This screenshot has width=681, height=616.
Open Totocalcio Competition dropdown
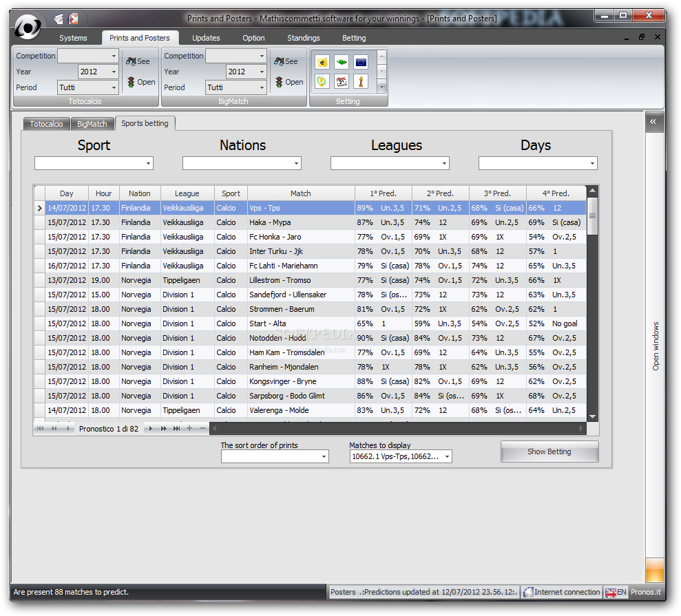[x=114, y=56]
